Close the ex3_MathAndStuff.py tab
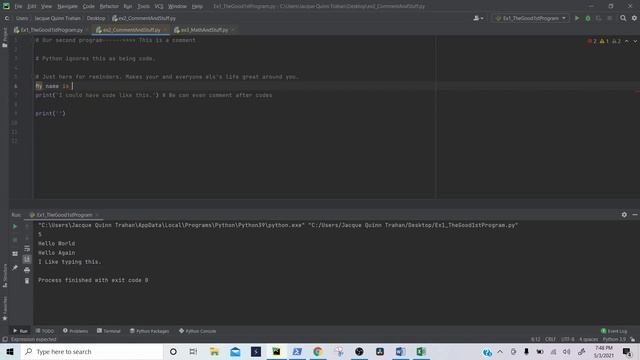 [233, 30]
